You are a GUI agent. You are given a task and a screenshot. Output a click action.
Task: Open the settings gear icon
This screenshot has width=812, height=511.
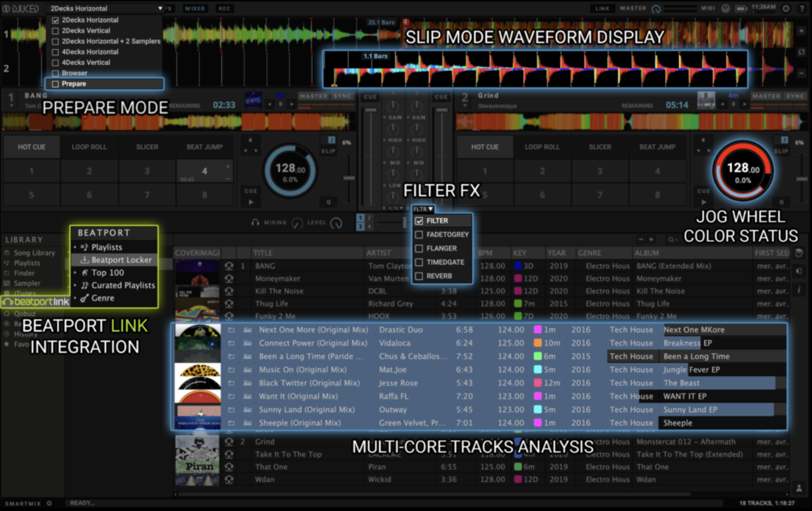pyautogui.click(x=786, y=8)
